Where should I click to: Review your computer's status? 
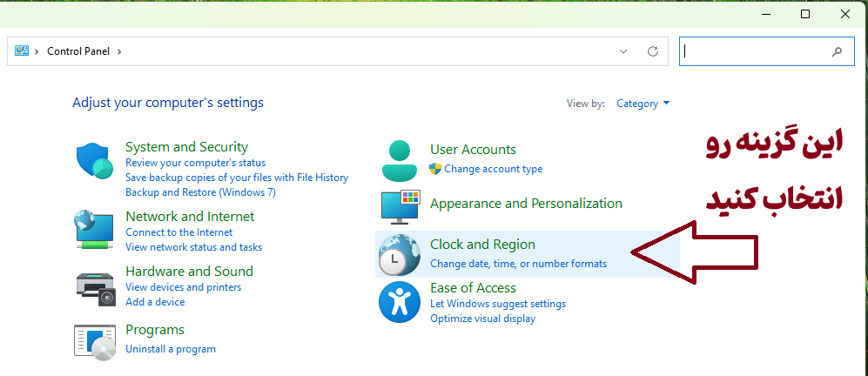pos(195,163)
